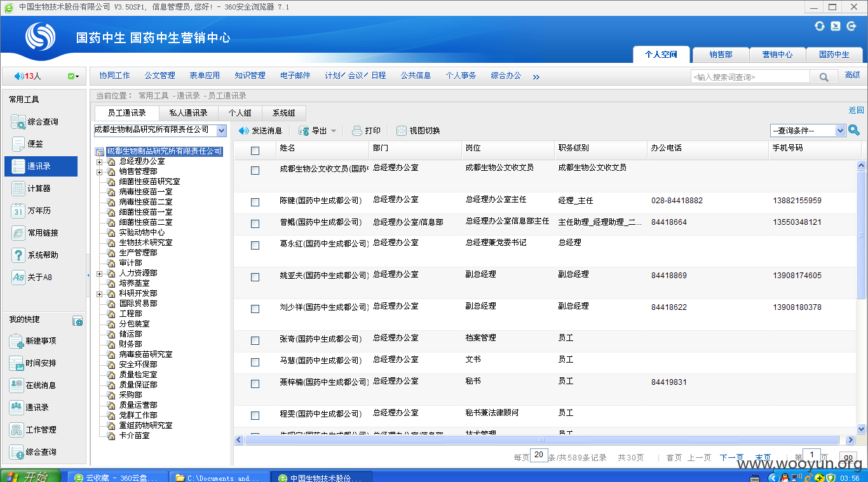Open the 公文管理 menu

coord(159,76)
